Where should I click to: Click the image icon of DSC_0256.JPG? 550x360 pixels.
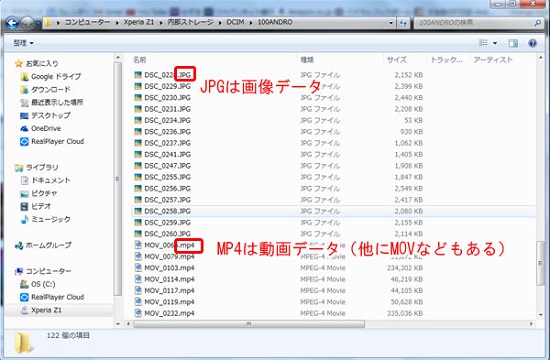[x=138, y=188]
